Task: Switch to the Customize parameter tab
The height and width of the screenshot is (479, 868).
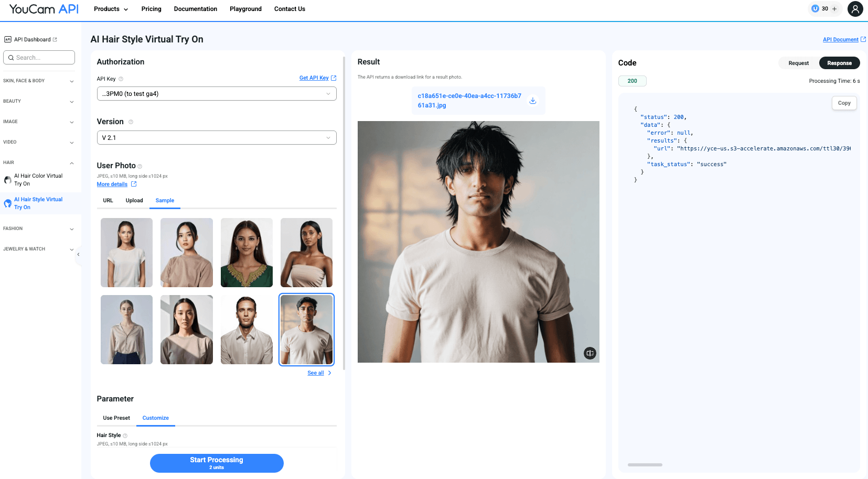Action: click(x=156, y=418)
